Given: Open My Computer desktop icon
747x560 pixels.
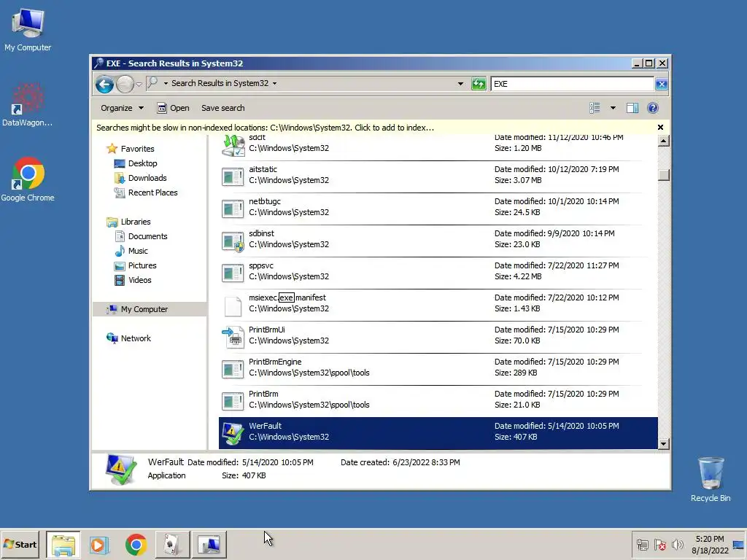Looking at the screenshot, I should pyautogui.click(x=28, y=29).
